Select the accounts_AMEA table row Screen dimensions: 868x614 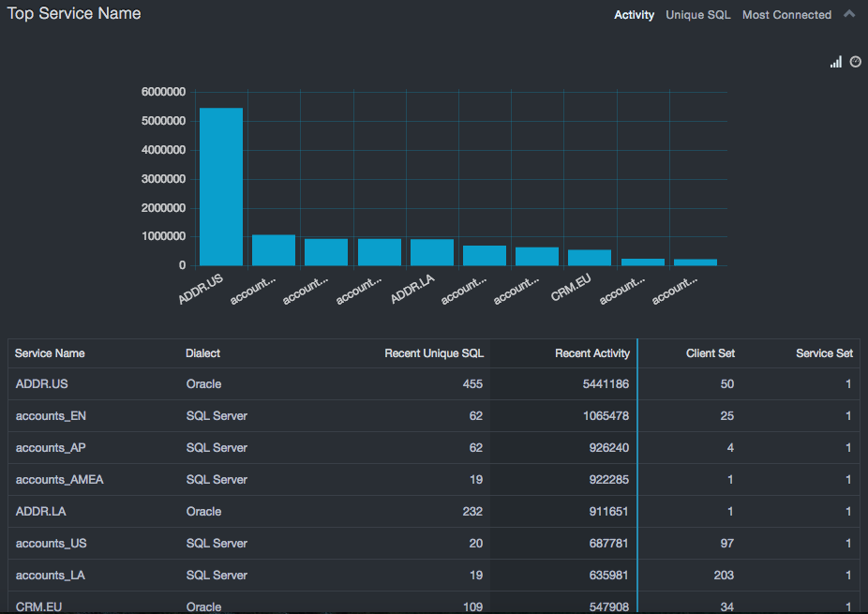(x=60, y=479)
